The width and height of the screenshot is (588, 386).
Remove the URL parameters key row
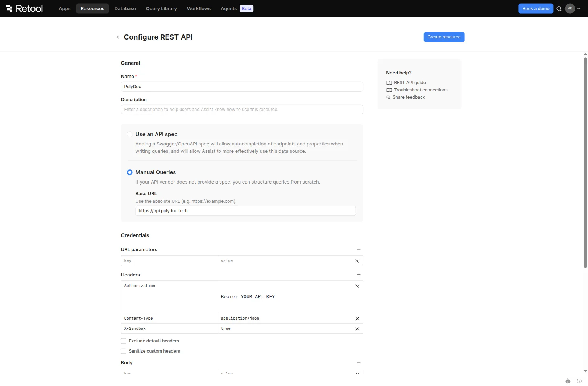pyautogui.click(x=357, y=261)
